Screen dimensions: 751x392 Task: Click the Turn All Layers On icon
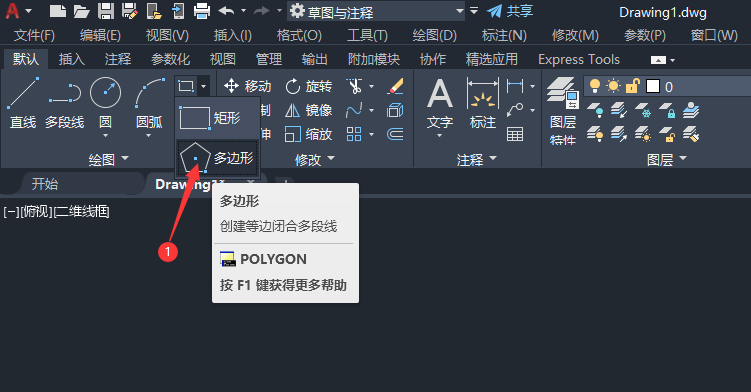coord(595,134)
